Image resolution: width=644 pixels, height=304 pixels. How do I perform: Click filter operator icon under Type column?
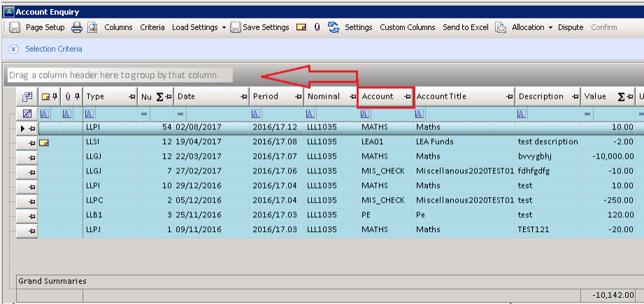(x=89, y=114)
